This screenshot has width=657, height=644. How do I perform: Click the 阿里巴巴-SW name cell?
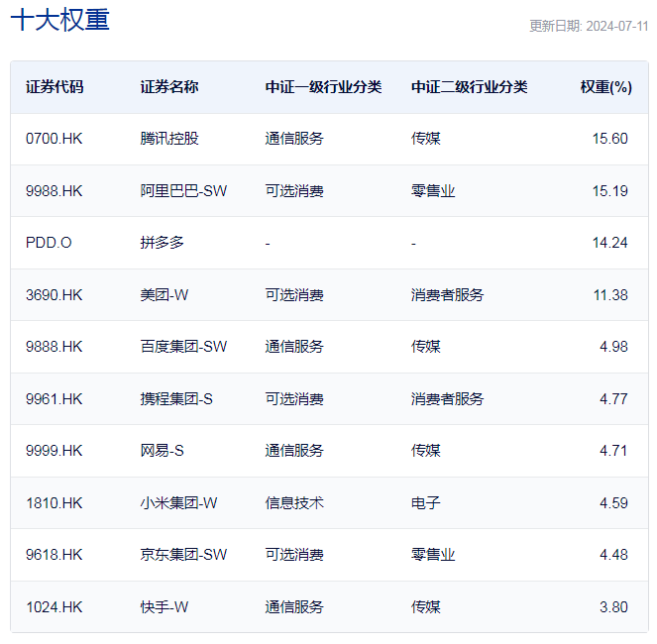click(x=183, y=191)
